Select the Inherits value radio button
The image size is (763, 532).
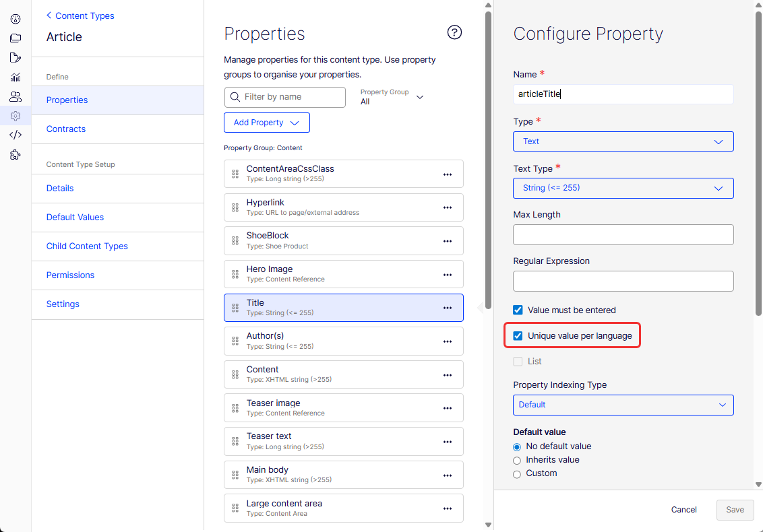coord(517,461)
